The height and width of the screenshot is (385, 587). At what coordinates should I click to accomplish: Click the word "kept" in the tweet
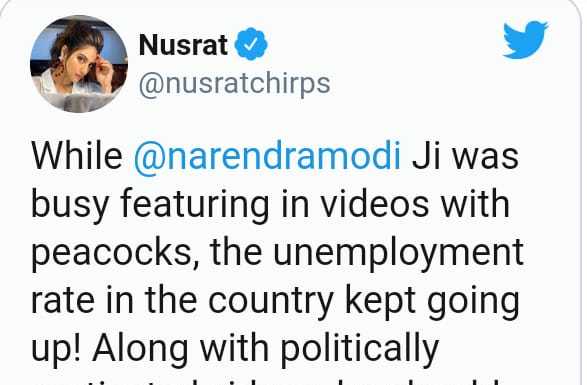coord(380,302)
